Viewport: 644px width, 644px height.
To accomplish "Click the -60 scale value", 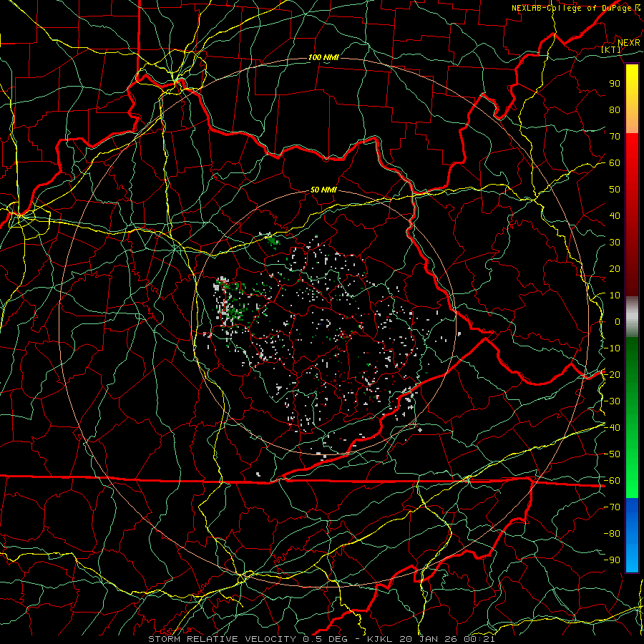I will (x=612, y=481).
